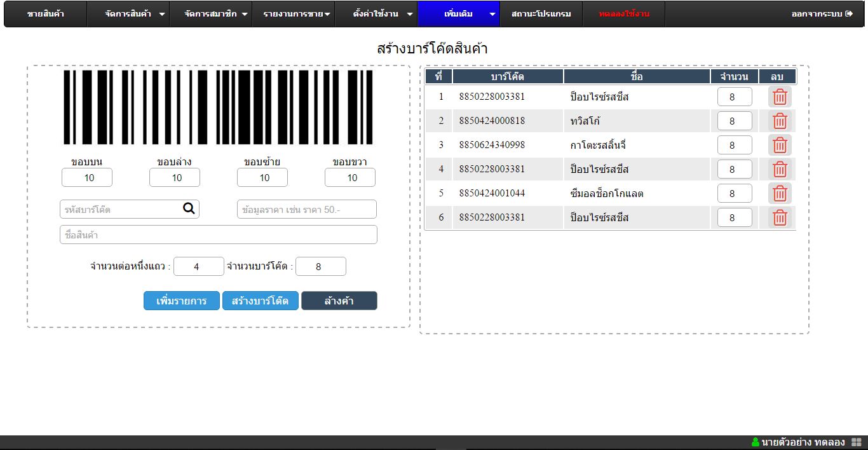The height and width of the screenshot is (450, 868).
Task: Edit the quantity for ทวิสโก้
Action: 735,121
